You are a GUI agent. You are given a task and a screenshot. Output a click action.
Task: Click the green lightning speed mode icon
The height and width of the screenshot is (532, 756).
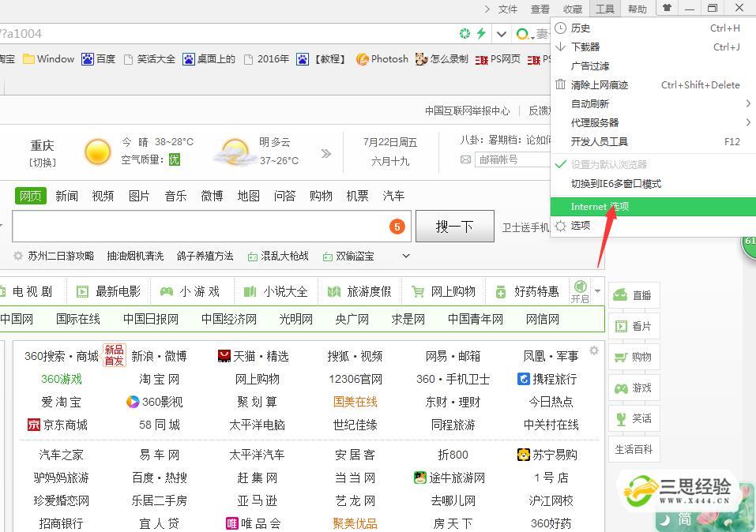[480, 33]
